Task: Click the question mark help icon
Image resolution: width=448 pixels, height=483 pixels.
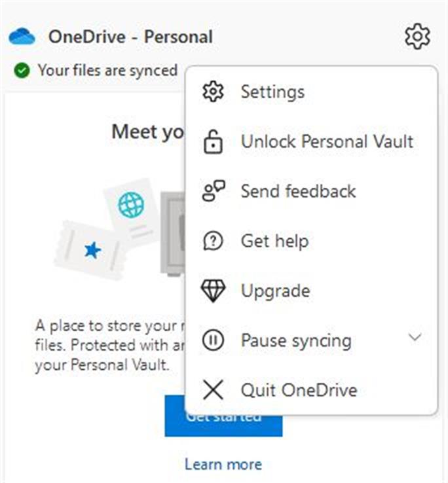Action: tap(213, 241)
